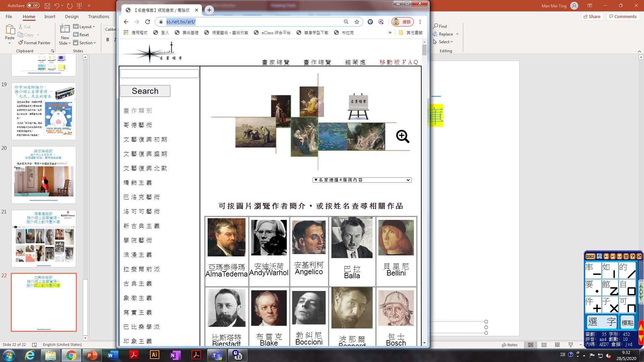Open a new Chrome tab
This screenshot has width=644, height=362.
(209, 10)
